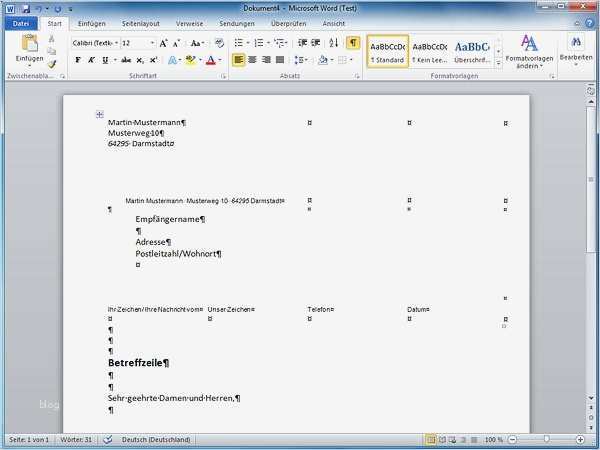Image resolution: width=600 pixels, height=450 pixels.
Task: Click the multilevel list icon
Action: (x=280, y=43)
